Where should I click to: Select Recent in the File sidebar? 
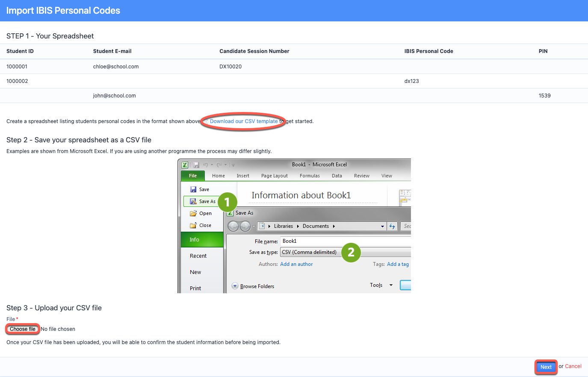pyautogui.click(x=198, y=256)
